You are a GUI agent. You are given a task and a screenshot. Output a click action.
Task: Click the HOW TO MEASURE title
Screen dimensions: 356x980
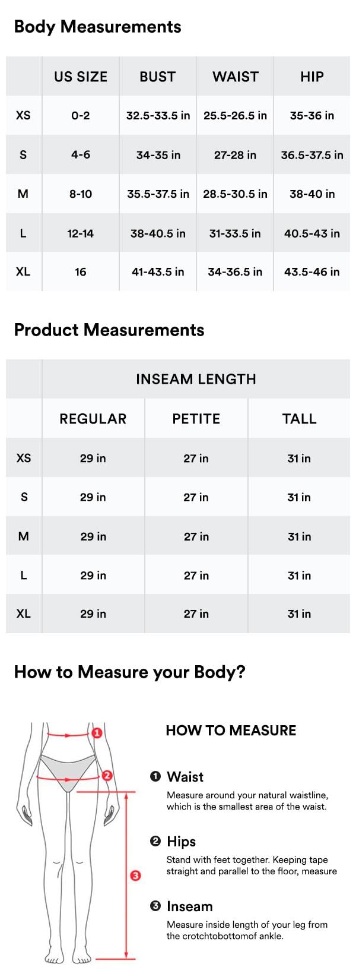(x=231, y=731)
